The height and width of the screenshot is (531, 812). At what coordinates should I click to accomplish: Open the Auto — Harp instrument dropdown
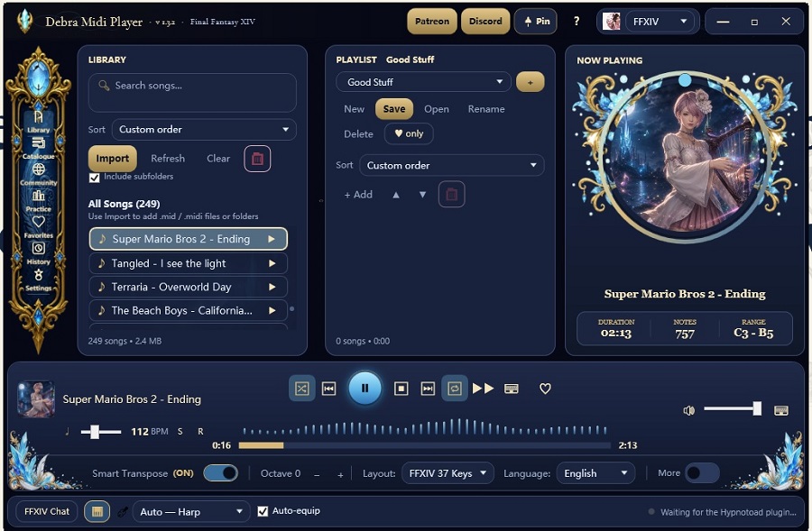pyautogui.click(x=191, y=512)
